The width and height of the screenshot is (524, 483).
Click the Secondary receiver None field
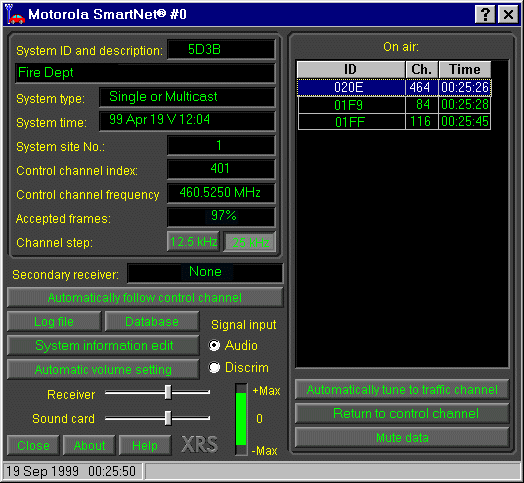pos(205,273)
